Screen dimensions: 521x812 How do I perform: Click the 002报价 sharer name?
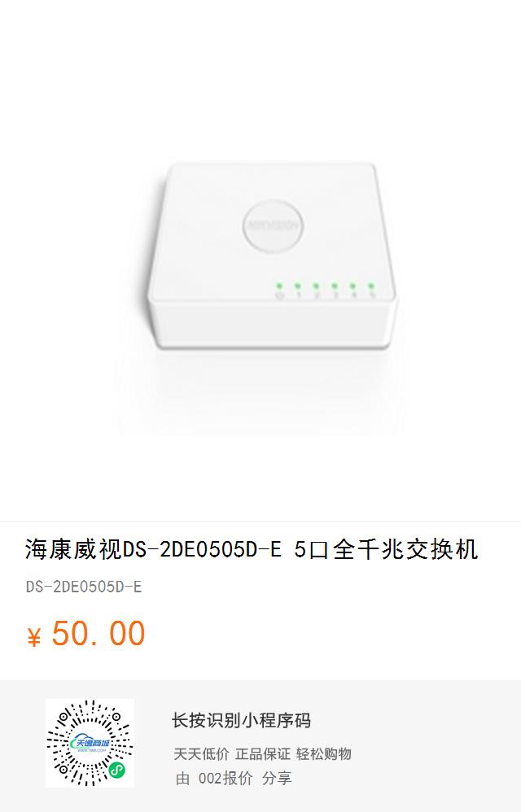point(225,778)
